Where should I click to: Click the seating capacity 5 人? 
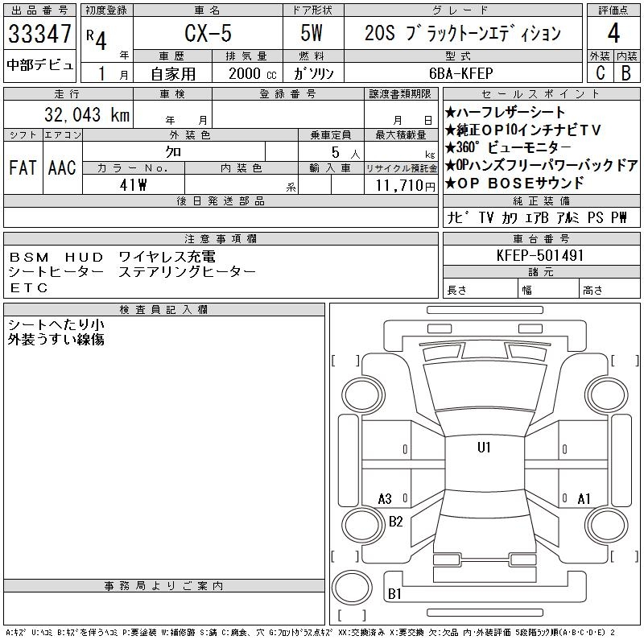tap(345, 153)
